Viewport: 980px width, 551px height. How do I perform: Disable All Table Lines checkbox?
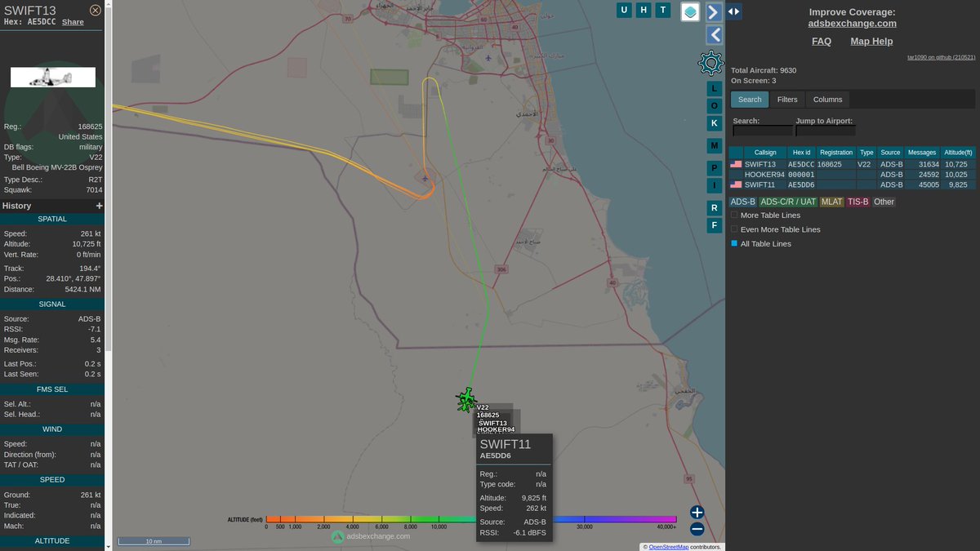pos(734,243)
